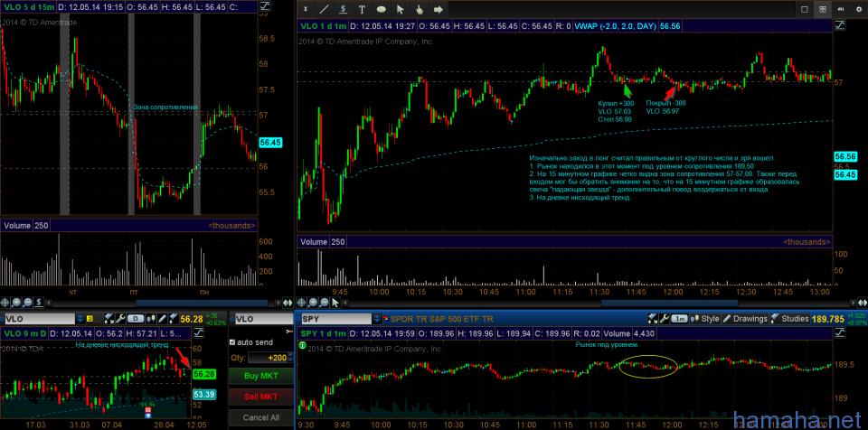
Task: Select the Text note drawing tool
Action: coord(362,9)
